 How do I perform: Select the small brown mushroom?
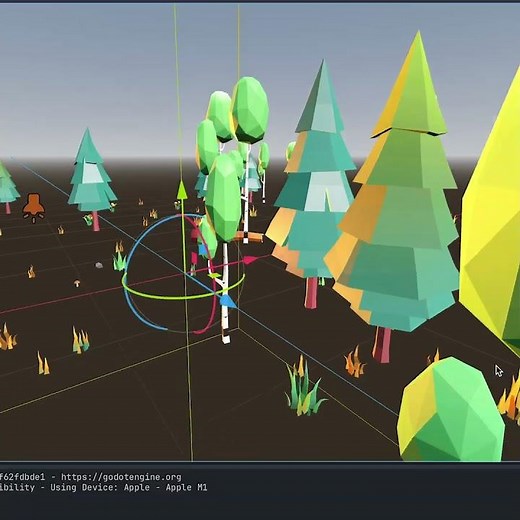pyautogui.click(x=77, y=283)
